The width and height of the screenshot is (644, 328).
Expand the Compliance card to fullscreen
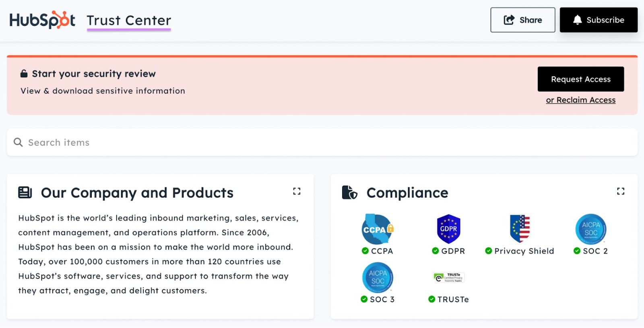coord(621,191)
